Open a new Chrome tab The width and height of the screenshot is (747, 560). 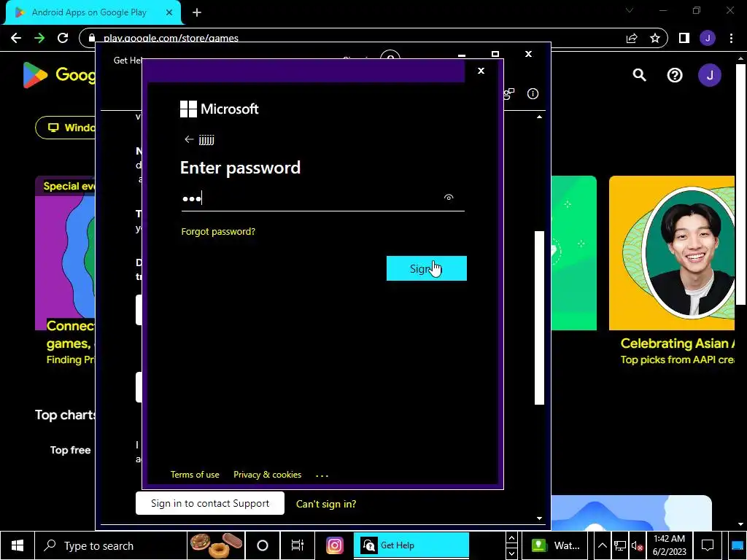(197, 12)
